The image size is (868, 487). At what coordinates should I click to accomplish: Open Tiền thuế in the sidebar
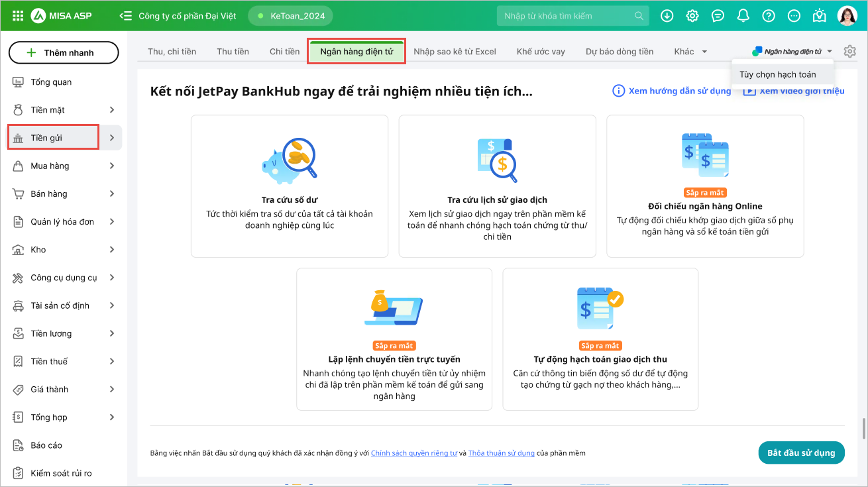click(64, 361)
